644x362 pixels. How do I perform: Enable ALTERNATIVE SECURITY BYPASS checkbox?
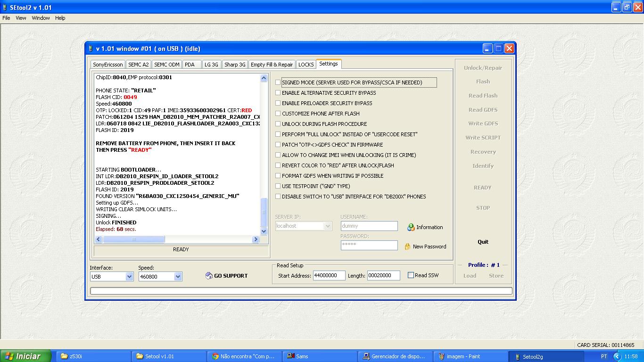278,93
